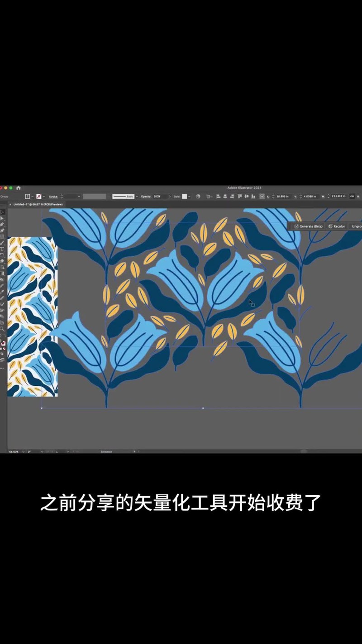
Task: Pick the Type tool in toolbar
Action: pyautogui.click(x=2, y=249)
